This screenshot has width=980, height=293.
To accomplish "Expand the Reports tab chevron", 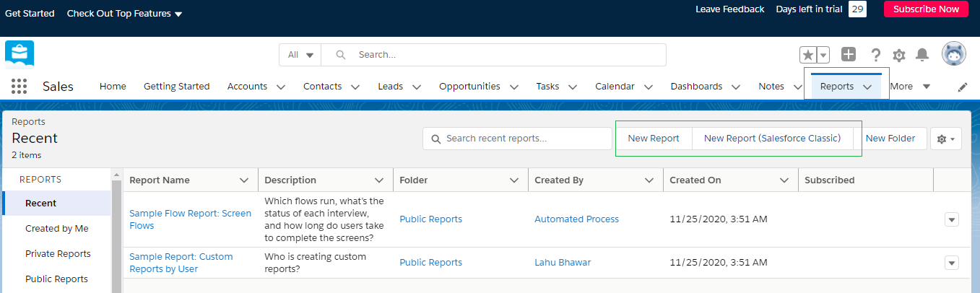I will pyautogui.click(x=867, y=87).
